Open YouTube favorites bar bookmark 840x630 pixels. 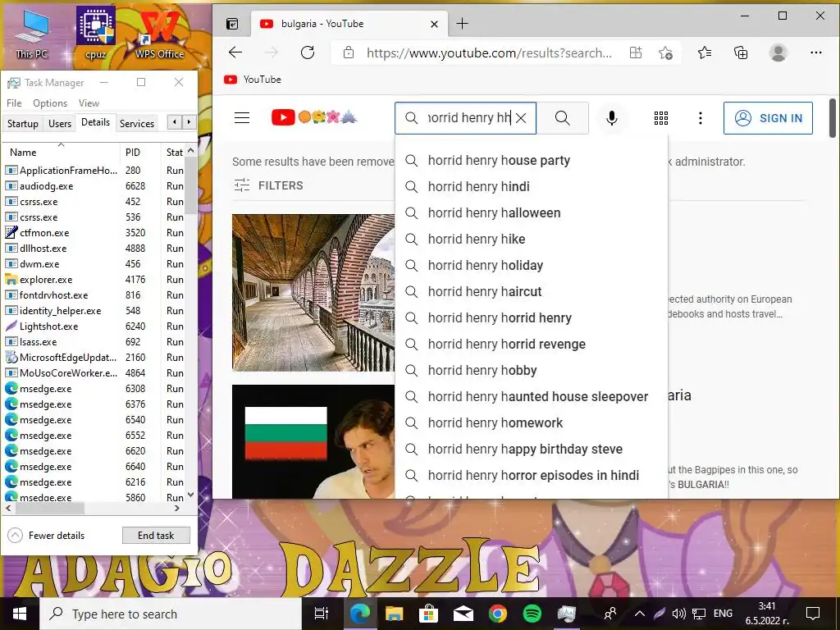(253, 80)
